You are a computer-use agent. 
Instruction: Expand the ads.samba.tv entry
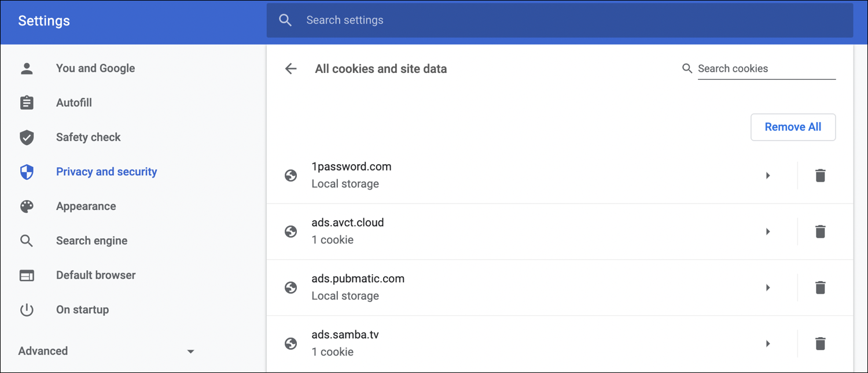[768, 344]
